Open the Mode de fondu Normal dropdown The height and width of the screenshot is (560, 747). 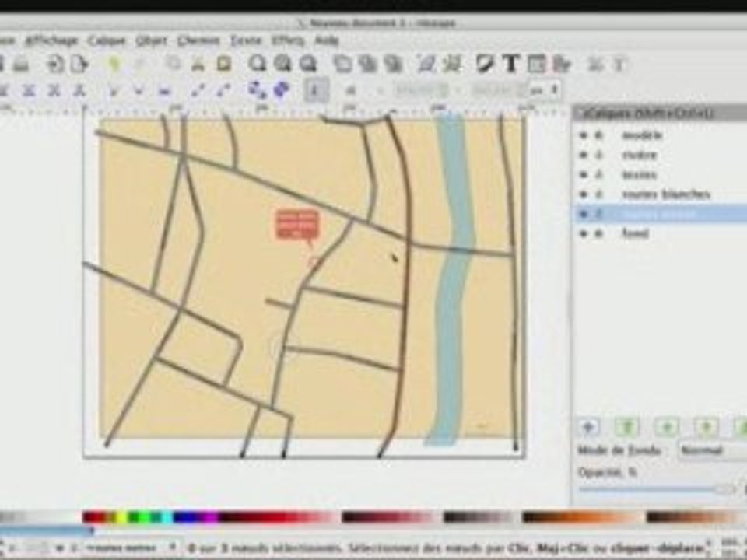pyautogui.click(x=713, y=450)
